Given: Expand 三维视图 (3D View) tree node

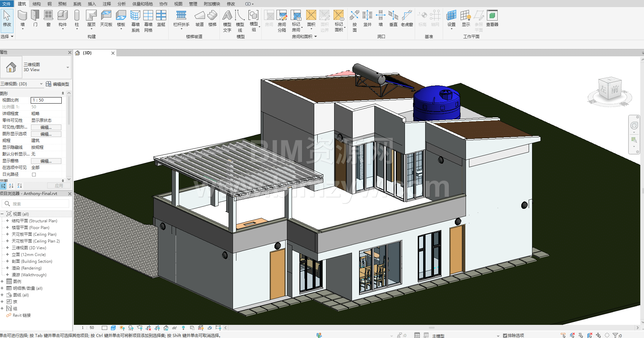Looking at the screenshot, I should [7, 248].
